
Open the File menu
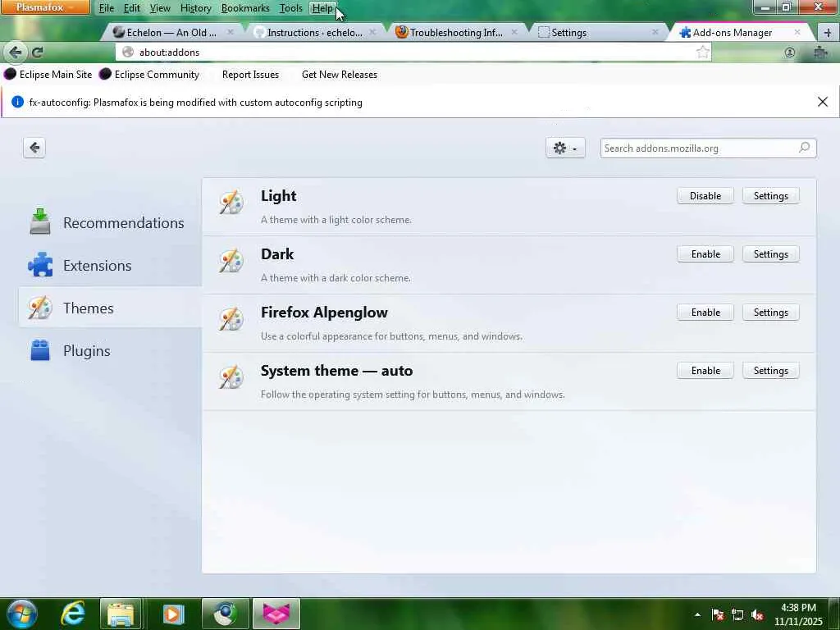tap(106, 8)
